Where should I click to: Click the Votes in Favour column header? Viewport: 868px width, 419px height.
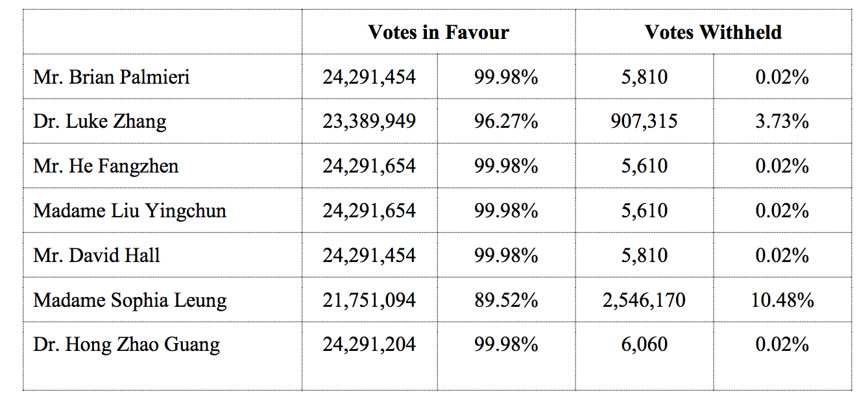(439, 32)
